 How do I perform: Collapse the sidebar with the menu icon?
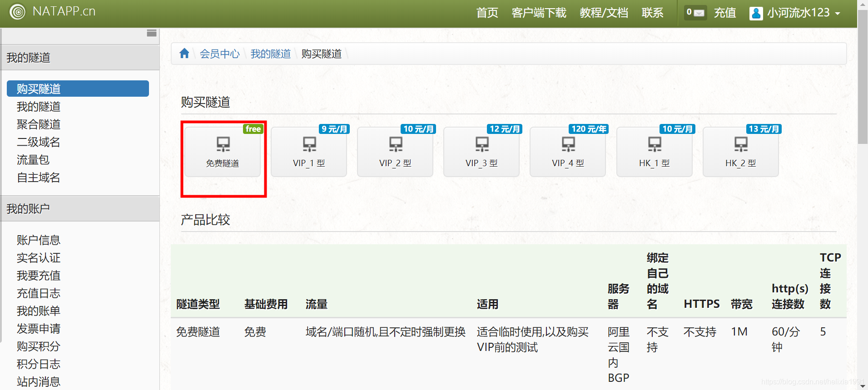point(152,33)
